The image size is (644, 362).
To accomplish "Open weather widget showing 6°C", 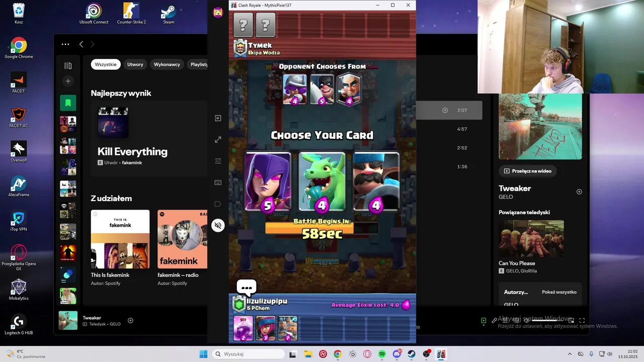I will click(26, 354).
